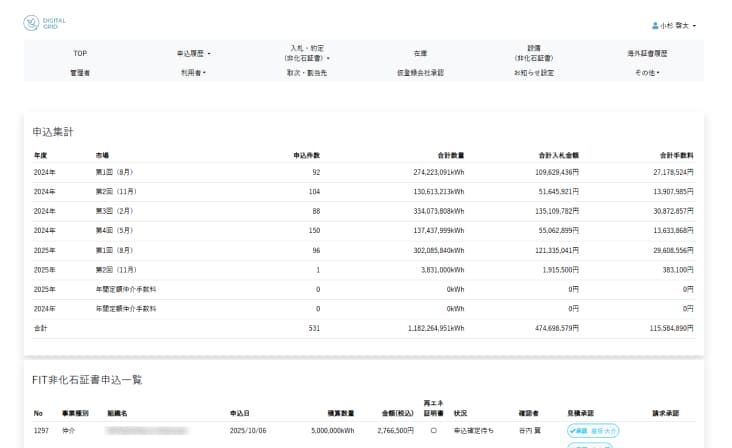Expand the その他 dropdown menu
The height and width of the screenshot is (448, 732).
point(647,73)
